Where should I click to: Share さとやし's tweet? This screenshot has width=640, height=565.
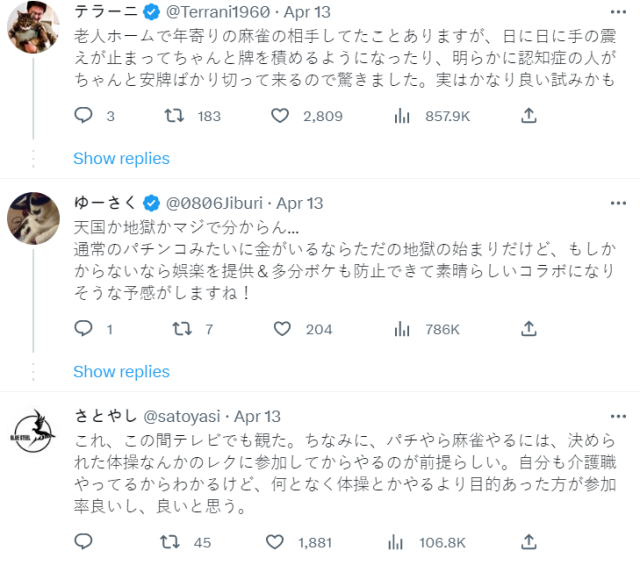[x=529, y=542]
